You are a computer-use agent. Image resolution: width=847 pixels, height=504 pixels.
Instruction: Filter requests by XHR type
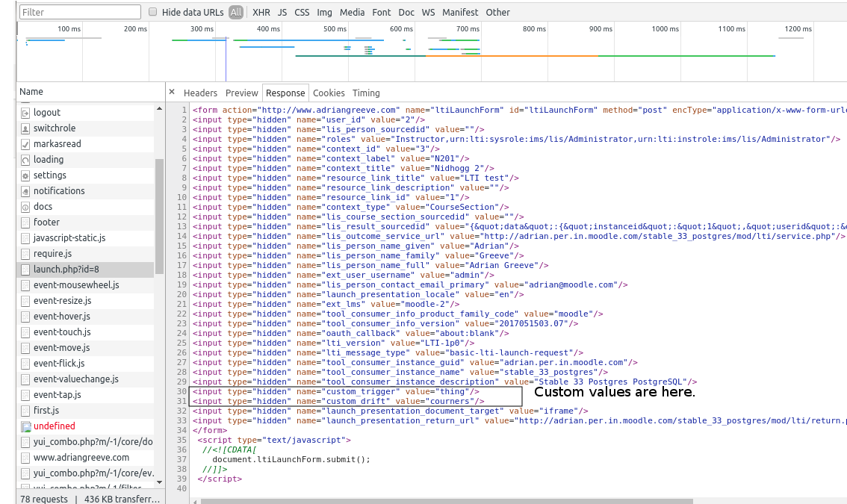[261, 13]
